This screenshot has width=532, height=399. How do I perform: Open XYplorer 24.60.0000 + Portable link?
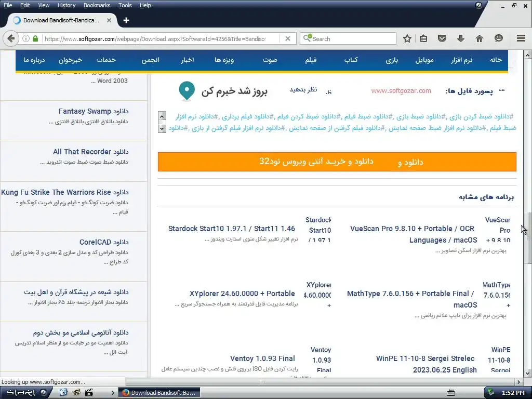pos(242,293)
